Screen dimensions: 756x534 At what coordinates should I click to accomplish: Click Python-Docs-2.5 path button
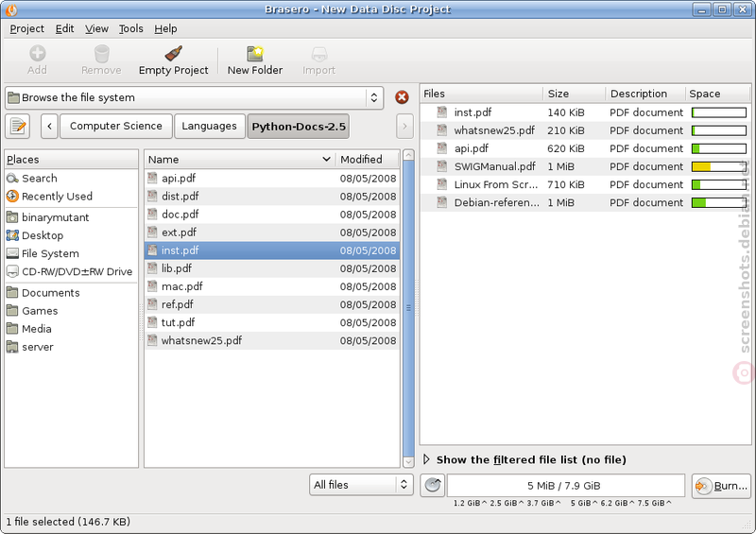coord(299,127)
